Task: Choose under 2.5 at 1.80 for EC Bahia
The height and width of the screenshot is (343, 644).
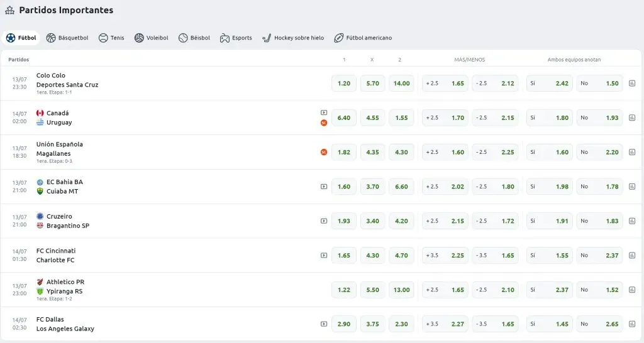Action: coord(496,187)
